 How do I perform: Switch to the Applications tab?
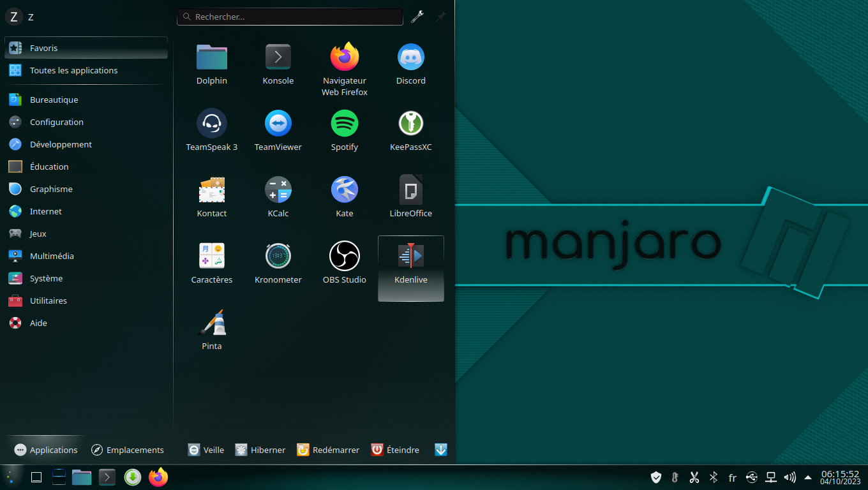click(x=46, y=450)
